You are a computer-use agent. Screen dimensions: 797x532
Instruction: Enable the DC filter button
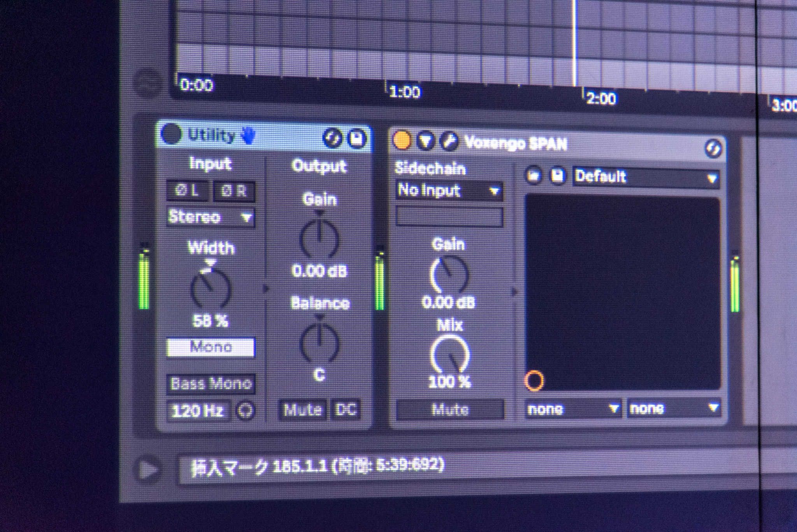[346, 410]
